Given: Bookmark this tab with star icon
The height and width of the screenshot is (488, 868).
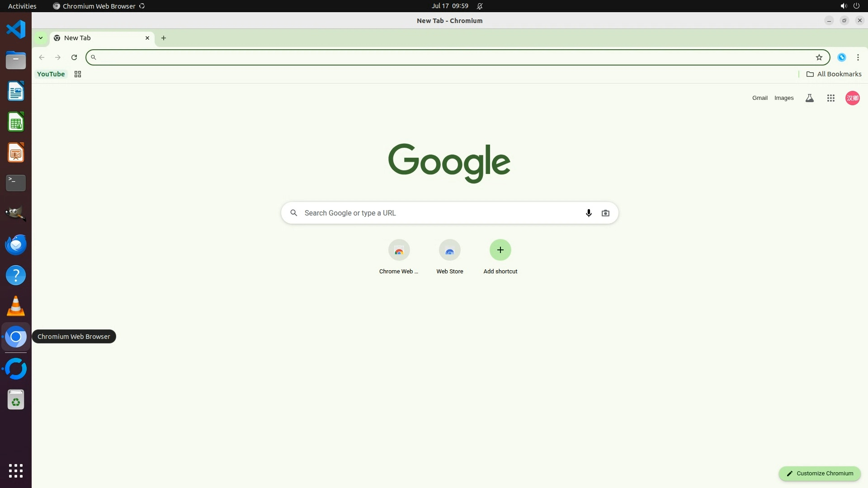Looking at the screenshot, I should point(819,57).
